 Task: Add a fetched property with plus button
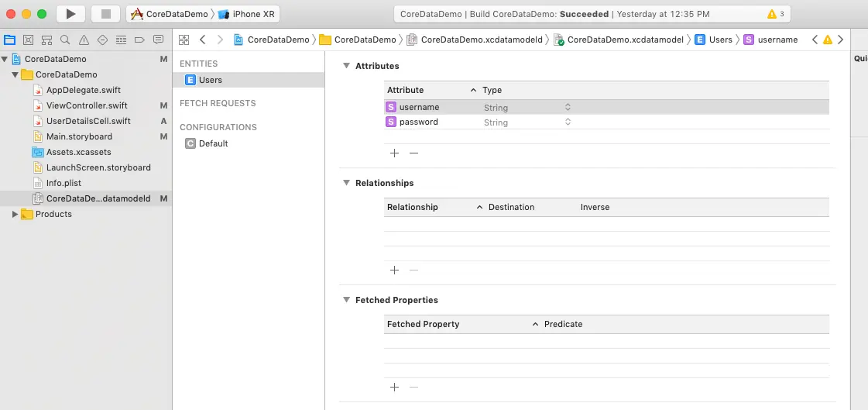point(394,388)
